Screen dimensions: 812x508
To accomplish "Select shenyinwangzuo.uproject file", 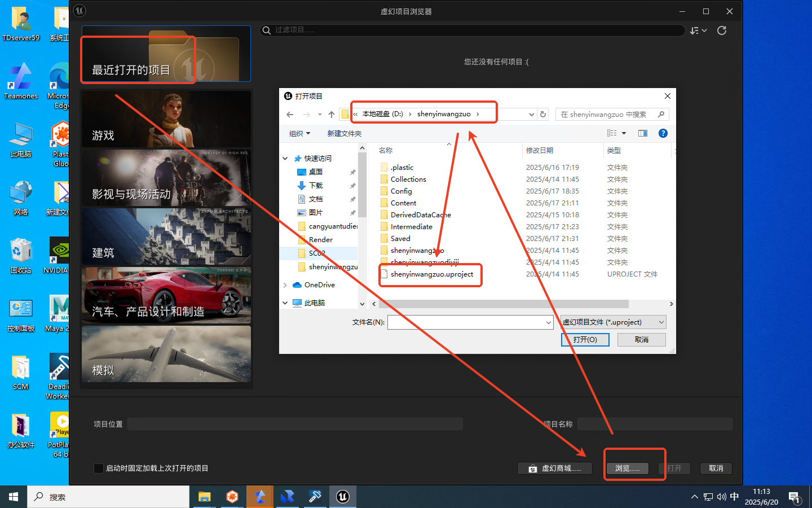I will (431, 274).
